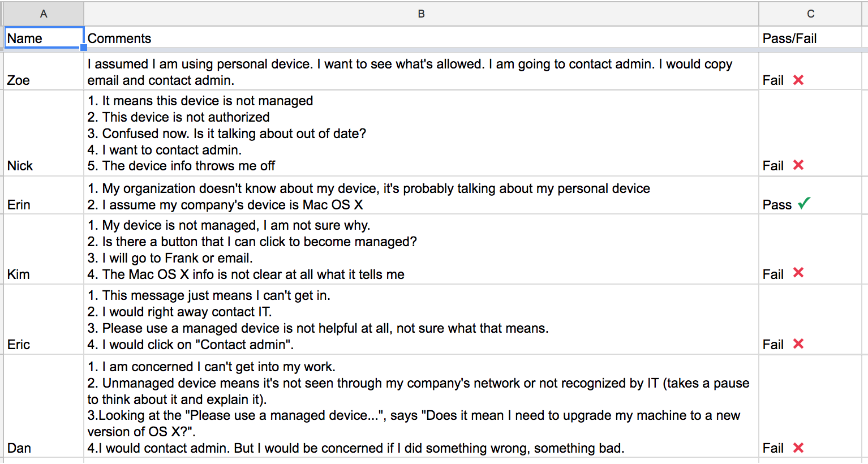The width and height of the screenshot is (868, 464).
Task: Select the cell containing Erin
Action: [44, 196]
